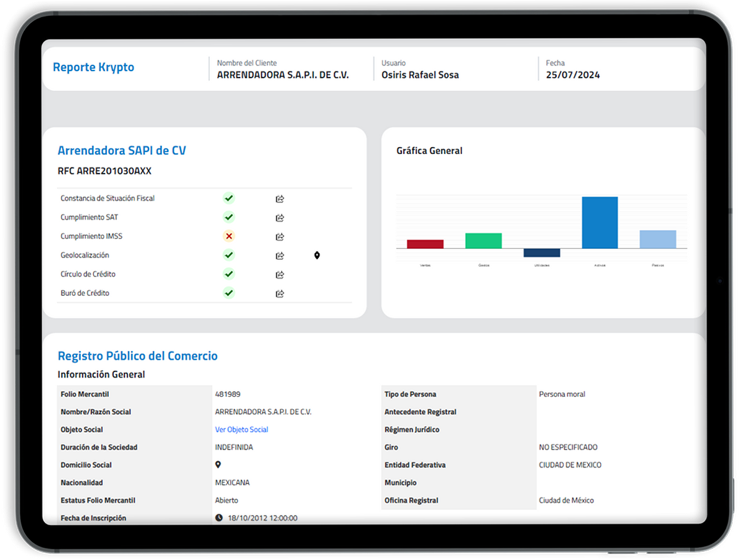This screenshot has height=560, width=740.
Task: Open share icon next to Cumplimiento SAT
Action: click(x=280, y=218)
